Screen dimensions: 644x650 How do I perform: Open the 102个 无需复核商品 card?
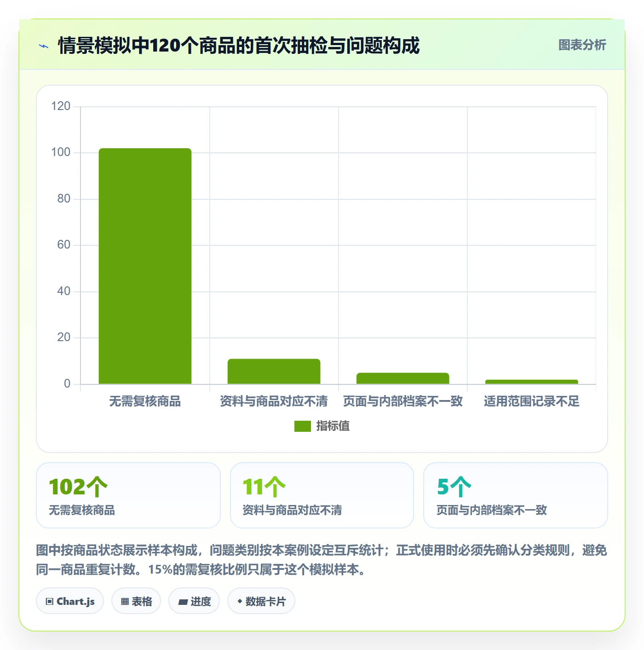[x=128, y=495]
